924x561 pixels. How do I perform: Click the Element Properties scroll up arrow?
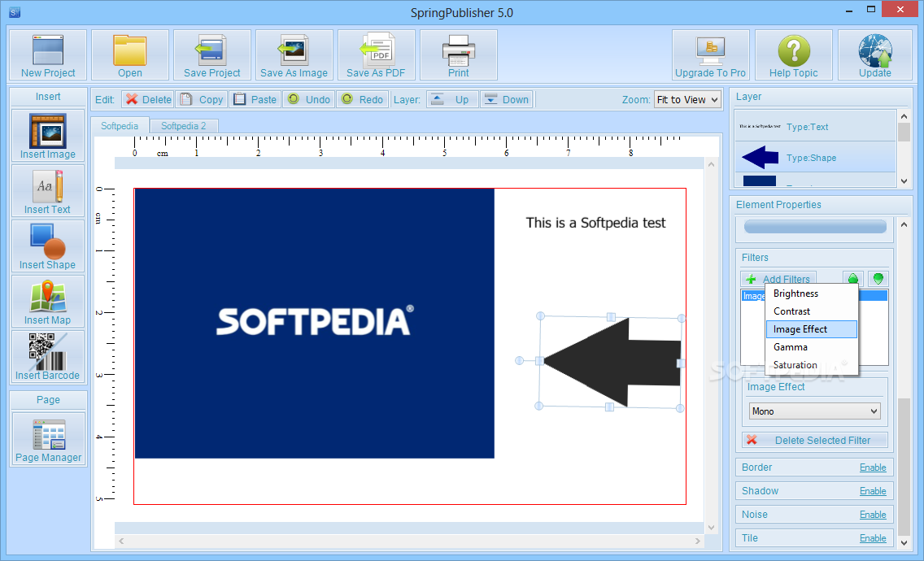(904, 224)
